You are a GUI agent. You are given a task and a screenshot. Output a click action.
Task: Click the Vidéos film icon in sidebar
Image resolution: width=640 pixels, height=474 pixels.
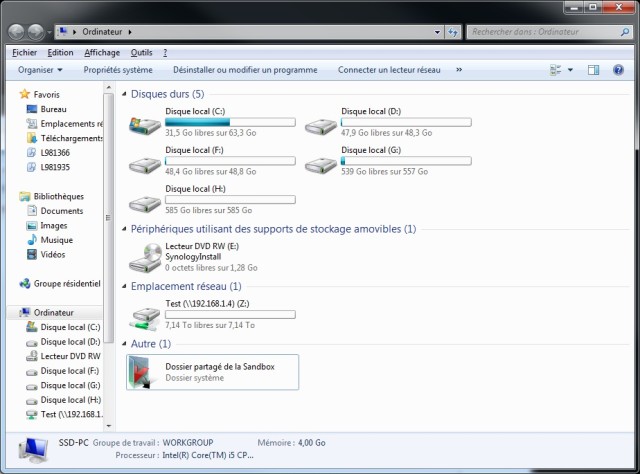(x=31, y=254)
